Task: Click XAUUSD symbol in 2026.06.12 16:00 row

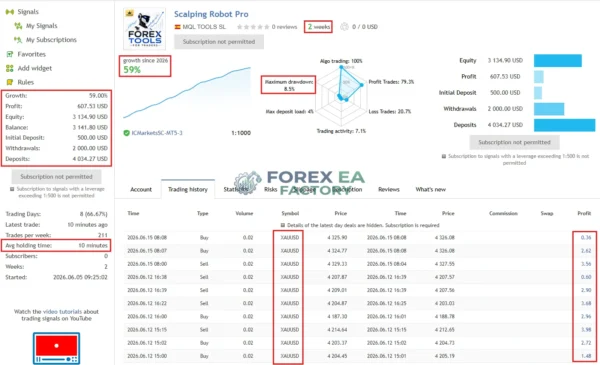Action: [x=290, y=316]
